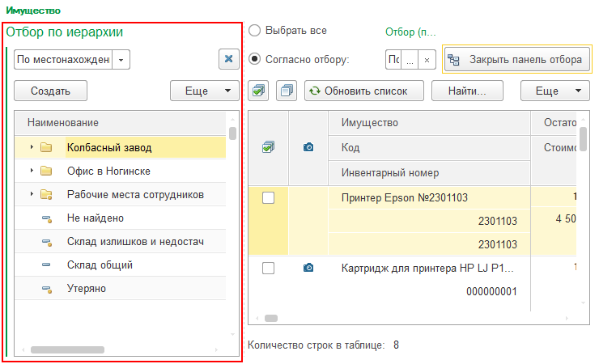The image size is (599, 364).
Task: Select the Выбрать все radio button
Action: tap(255, 31)
